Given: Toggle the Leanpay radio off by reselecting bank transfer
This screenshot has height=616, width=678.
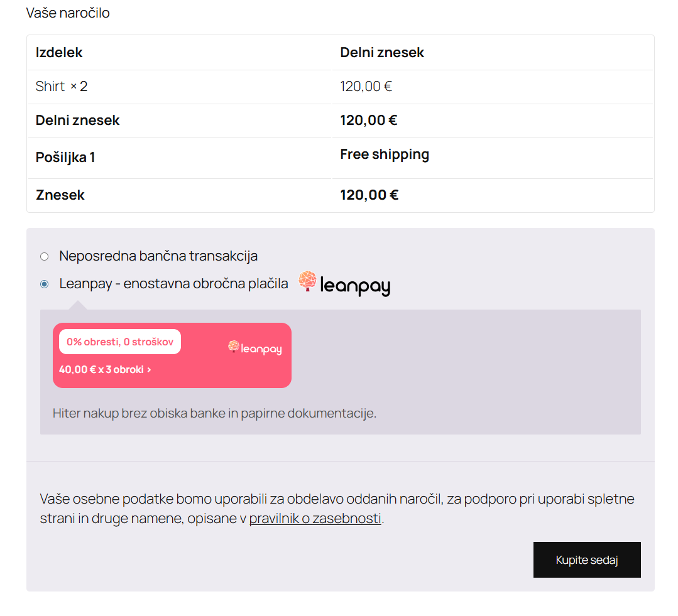Looking at the screenshot, I should pyautogui.click(x=44, y=256).
